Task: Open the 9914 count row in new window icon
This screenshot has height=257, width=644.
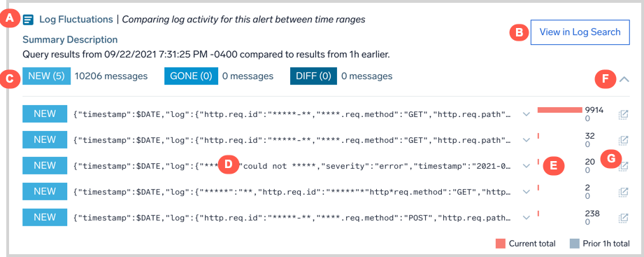Action: [x=624, y=114]
